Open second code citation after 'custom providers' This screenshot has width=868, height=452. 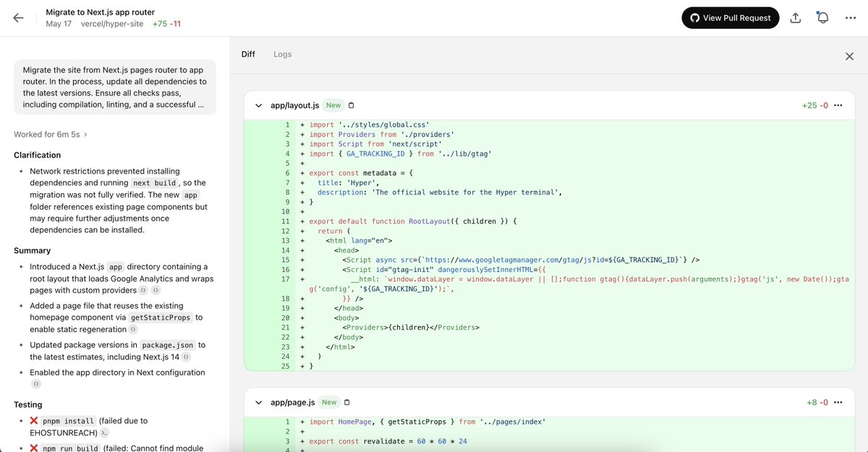[x=156, y=290]
